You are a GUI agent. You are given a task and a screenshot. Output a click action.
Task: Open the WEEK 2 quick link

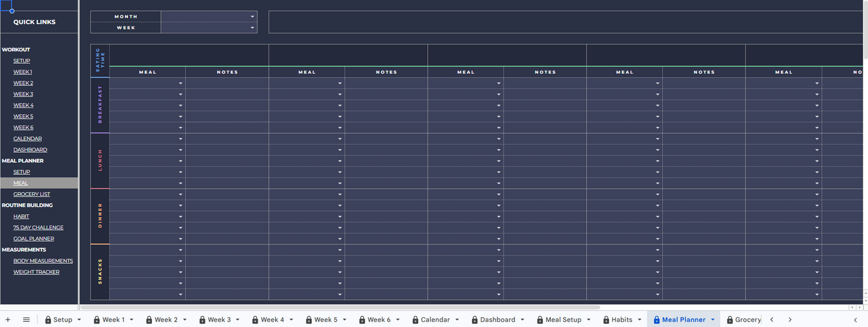[23, 83]
